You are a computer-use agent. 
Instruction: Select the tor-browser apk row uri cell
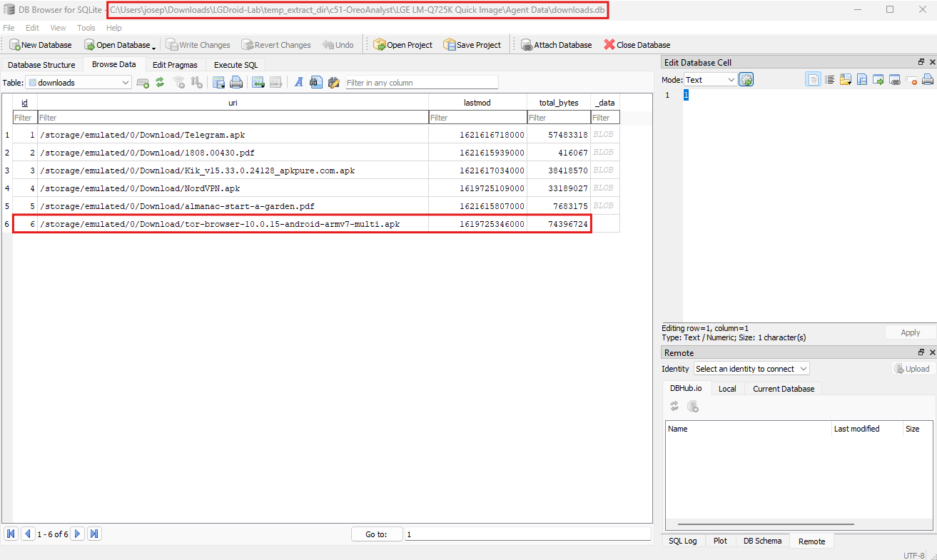[x=233, y=224]
